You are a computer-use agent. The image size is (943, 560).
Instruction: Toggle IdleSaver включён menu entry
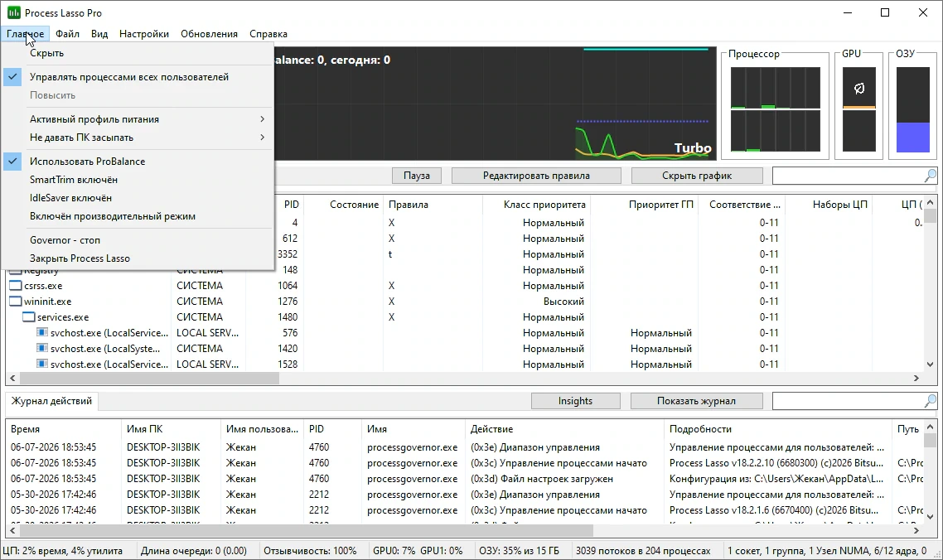138,198
